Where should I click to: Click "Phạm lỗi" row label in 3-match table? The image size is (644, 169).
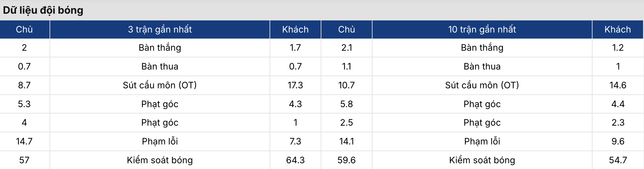coord(160,141)
